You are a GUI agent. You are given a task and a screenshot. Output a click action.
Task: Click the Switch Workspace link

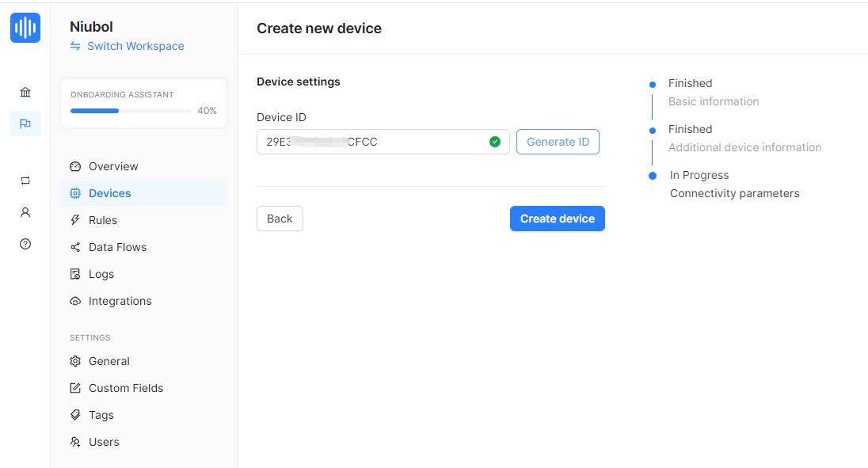coord(127,46)
